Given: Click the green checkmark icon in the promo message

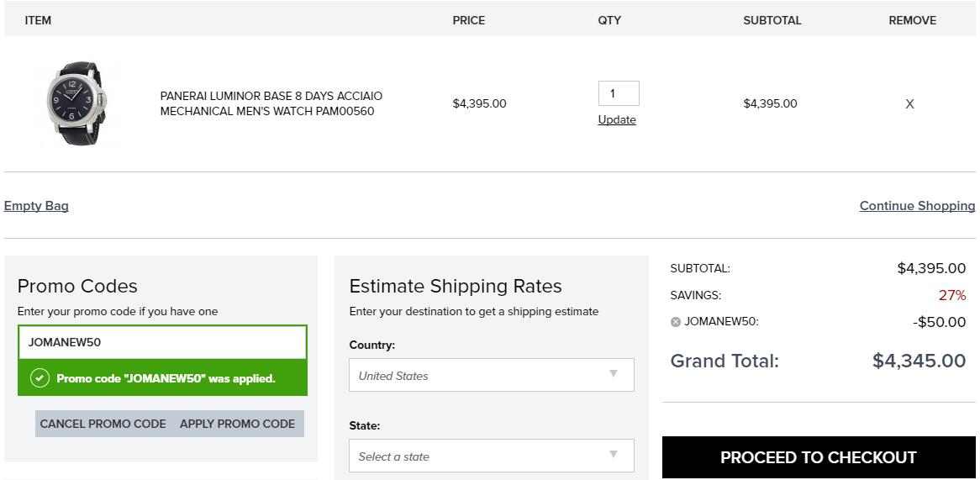Looking at the screenshot, I should point(40,378).
